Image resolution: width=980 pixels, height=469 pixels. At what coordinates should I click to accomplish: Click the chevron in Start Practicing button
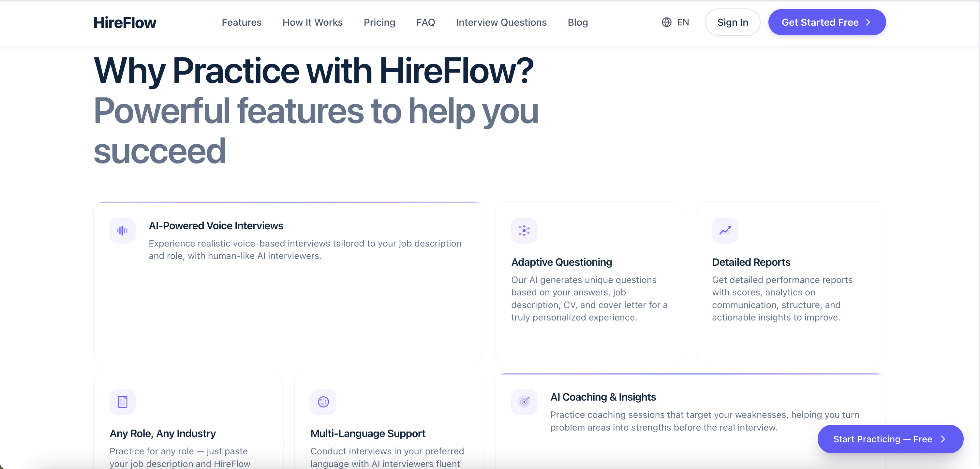pos(943,439)
